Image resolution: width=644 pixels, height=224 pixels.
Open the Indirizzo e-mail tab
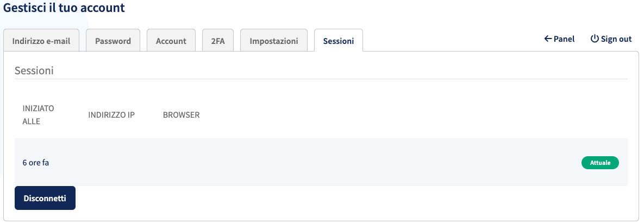[x=41, y=41]
